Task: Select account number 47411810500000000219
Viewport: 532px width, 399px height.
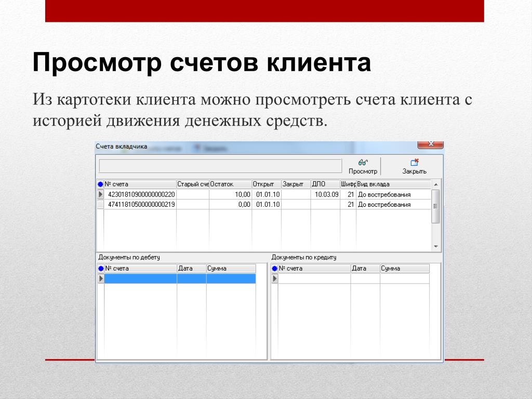Action: pyautogui.click(x=141, y=204)
